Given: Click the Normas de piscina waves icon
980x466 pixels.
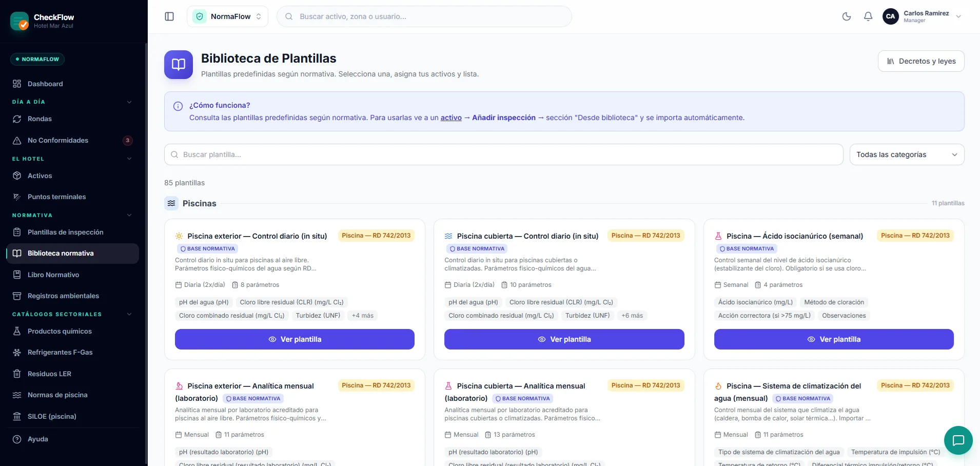Looking at the screenshot, I should [17, 395].
